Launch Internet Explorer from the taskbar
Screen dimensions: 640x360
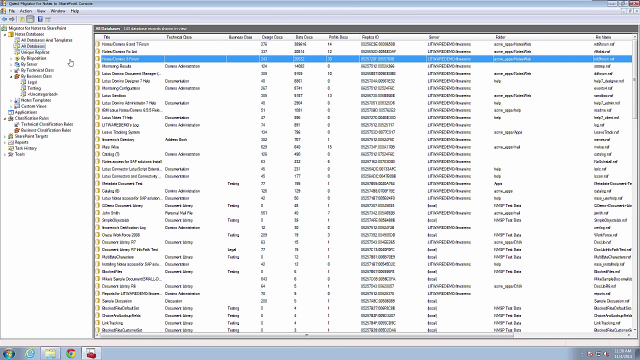[30, 353]
